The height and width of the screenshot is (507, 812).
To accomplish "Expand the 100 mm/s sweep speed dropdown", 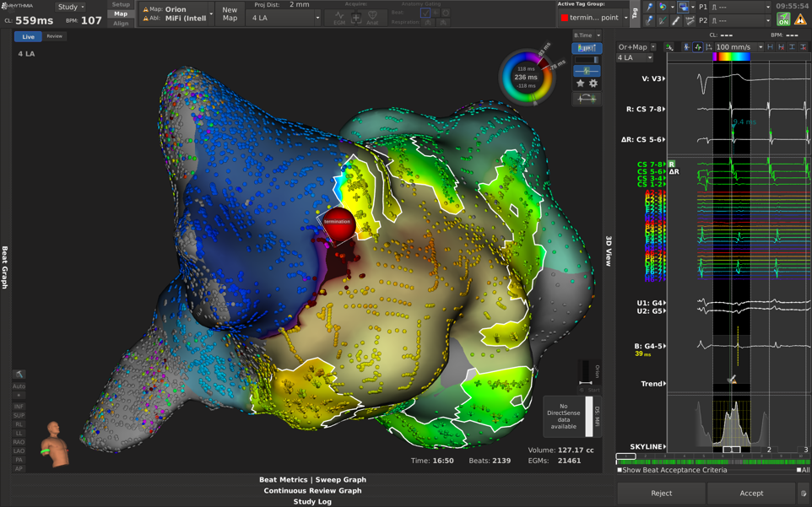I will click(739, 47).
